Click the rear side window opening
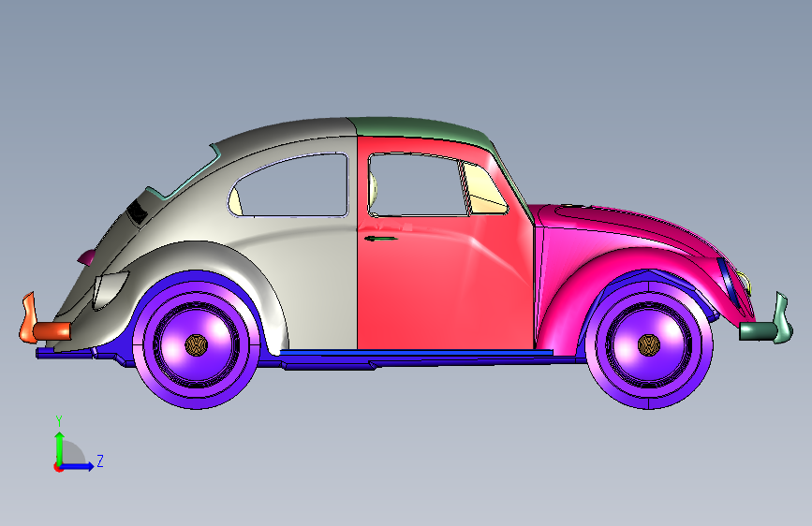Image resolution: width=812 pixels, height=526 pixels. tap(292, 186)
